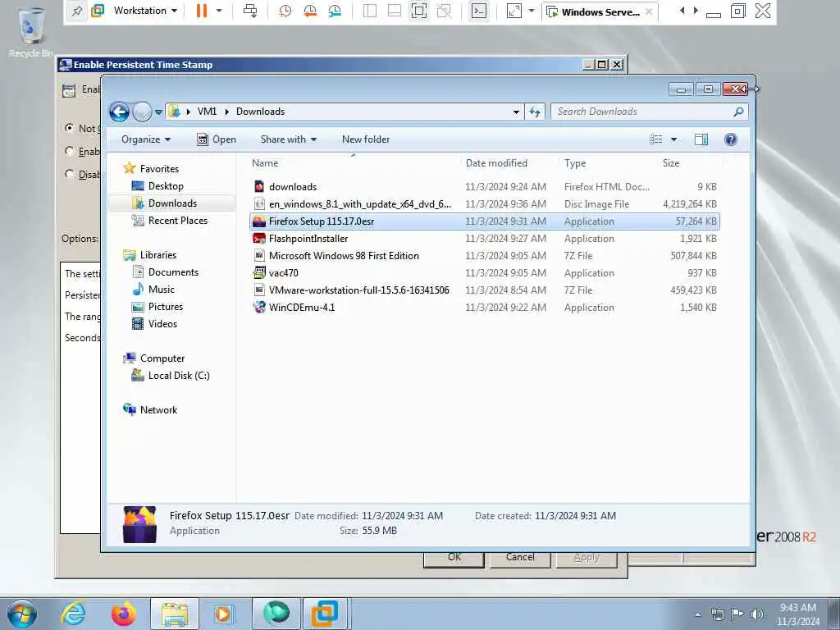Click Downloads in the address breadcrumb
840x630 pixels.
tap(260, 112)
